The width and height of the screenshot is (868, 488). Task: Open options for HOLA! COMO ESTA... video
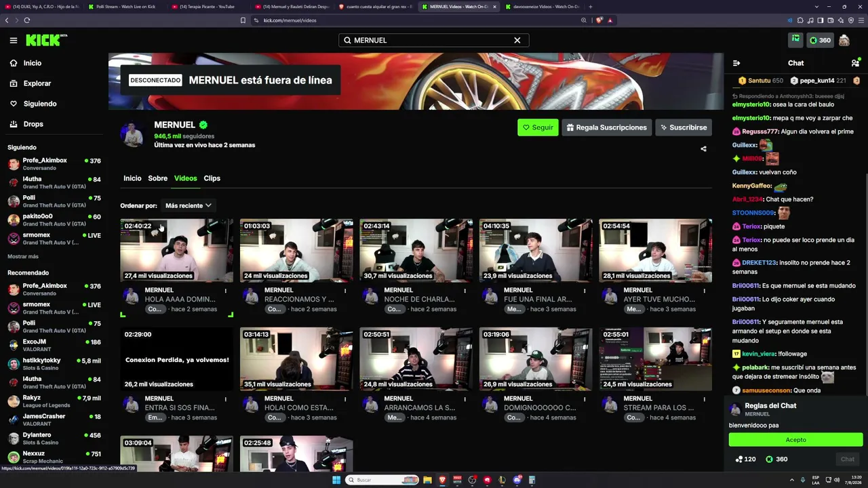[345, 399]
